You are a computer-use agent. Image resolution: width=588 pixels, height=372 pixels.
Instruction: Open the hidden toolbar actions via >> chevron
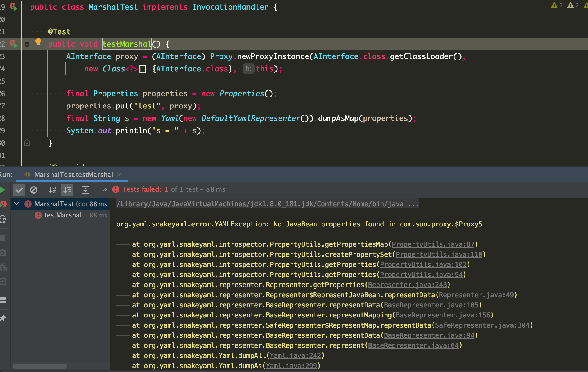105,190
